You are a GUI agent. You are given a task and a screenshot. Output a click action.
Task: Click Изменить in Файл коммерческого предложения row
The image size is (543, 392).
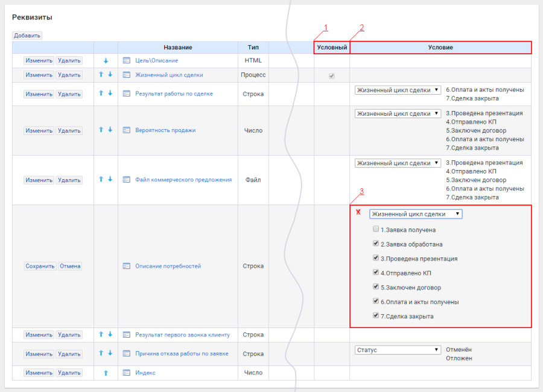[x=39, y=180]
